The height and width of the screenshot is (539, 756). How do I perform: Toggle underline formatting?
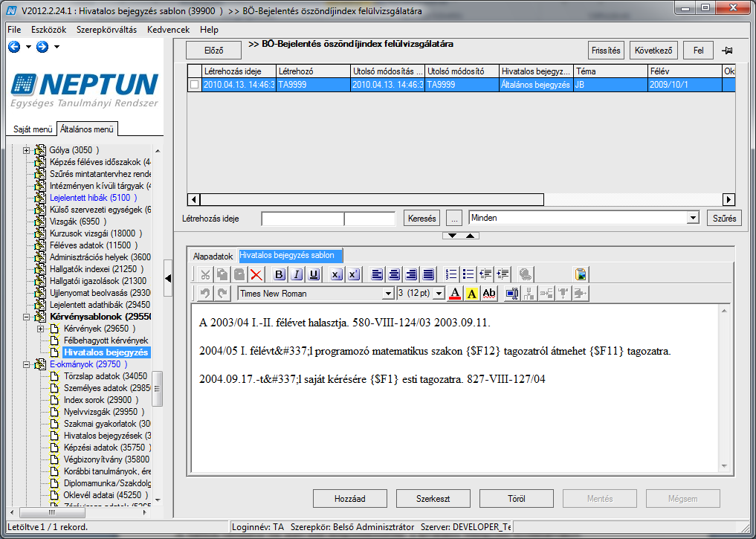point(314,275)
